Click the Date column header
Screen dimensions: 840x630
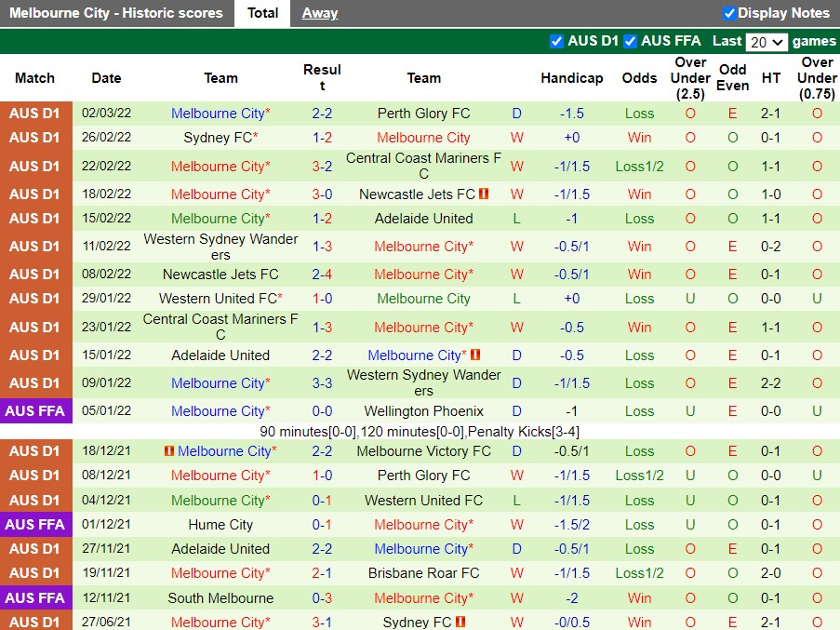pos(105,78)
